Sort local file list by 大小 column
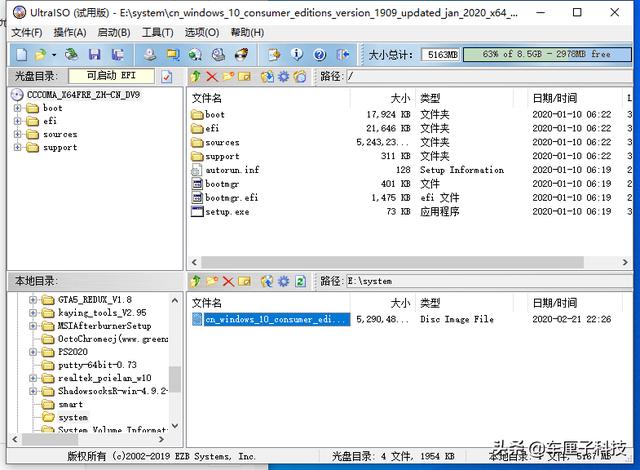The height and width of the screenshot is (470, 640). pos(382,303)
